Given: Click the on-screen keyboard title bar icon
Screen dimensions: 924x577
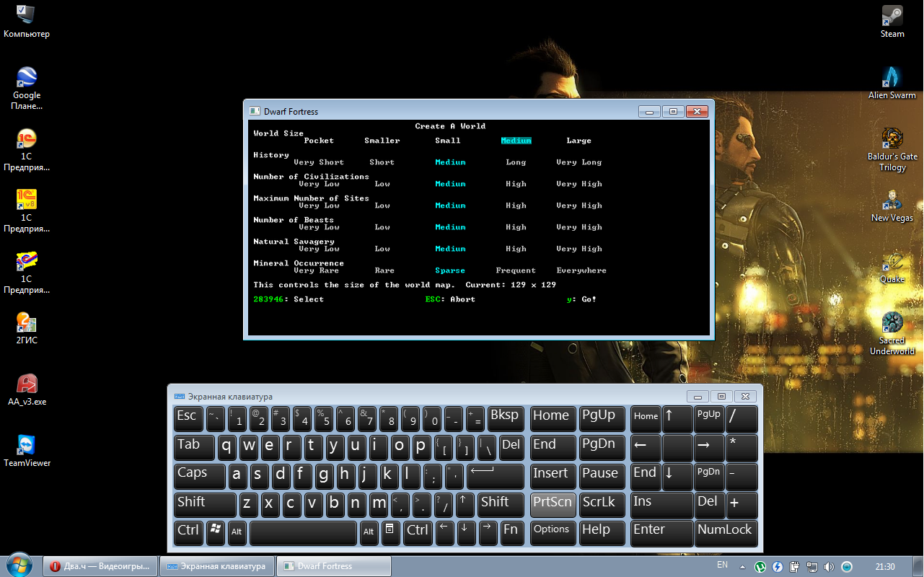Looking at the screenshot, I should tap(180, 397).
